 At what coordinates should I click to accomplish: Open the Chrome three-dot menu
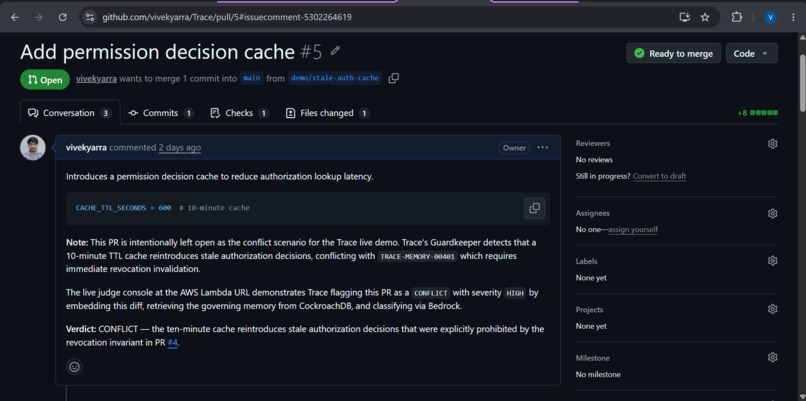click(793, 17)
